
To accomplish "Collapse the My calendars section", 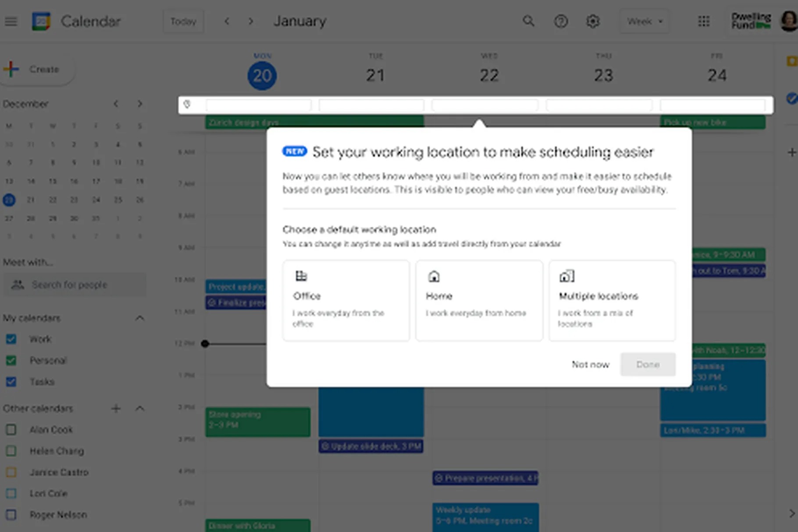I will click(139, 318).
